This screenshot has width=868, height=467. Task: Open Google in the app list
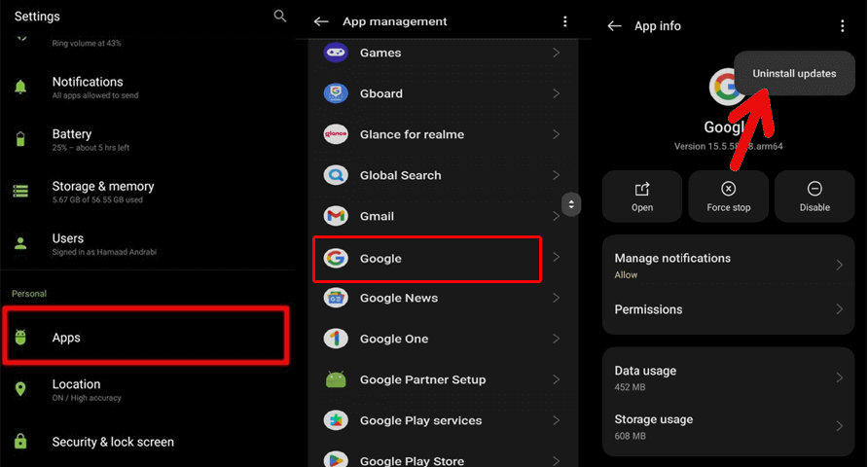(427, 259)
